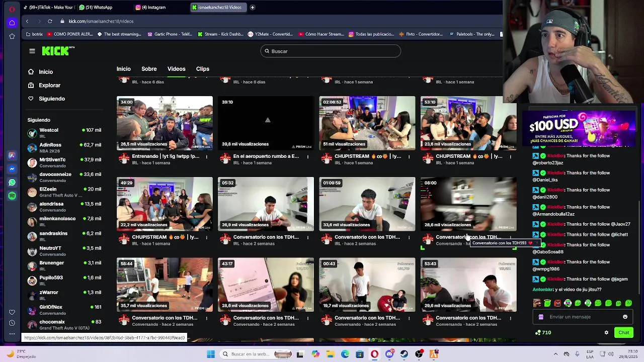Open options for Entrenando video
This screenshot has width=644, height=362.
pos(206,157)
